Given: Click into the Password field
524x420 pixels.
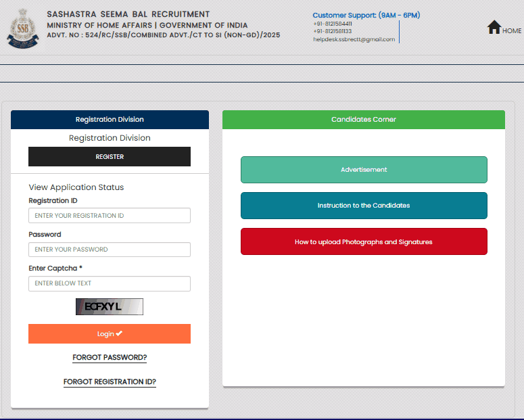Looking at the screenshot, I should (x=110, y=250).
